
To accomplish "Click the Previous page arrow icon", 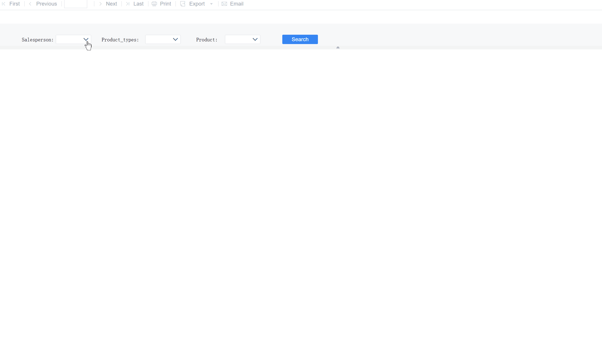I will (30, 4).
